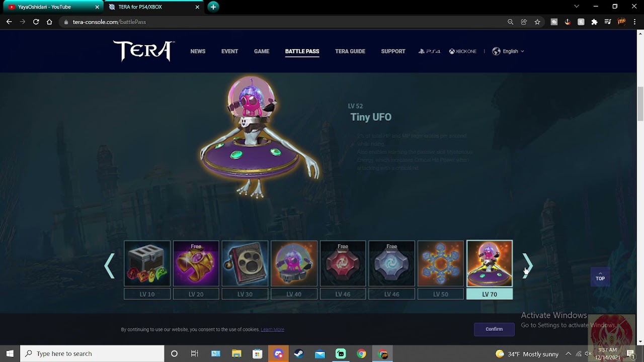Go to next battle pass rewards
644x362 pixels.
[x=527, y=265]
